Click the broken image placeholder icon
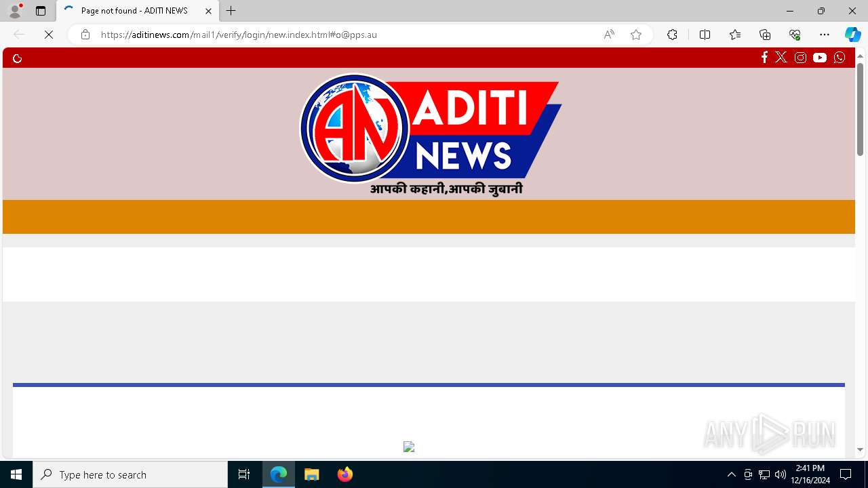 (x=409, y=447)
